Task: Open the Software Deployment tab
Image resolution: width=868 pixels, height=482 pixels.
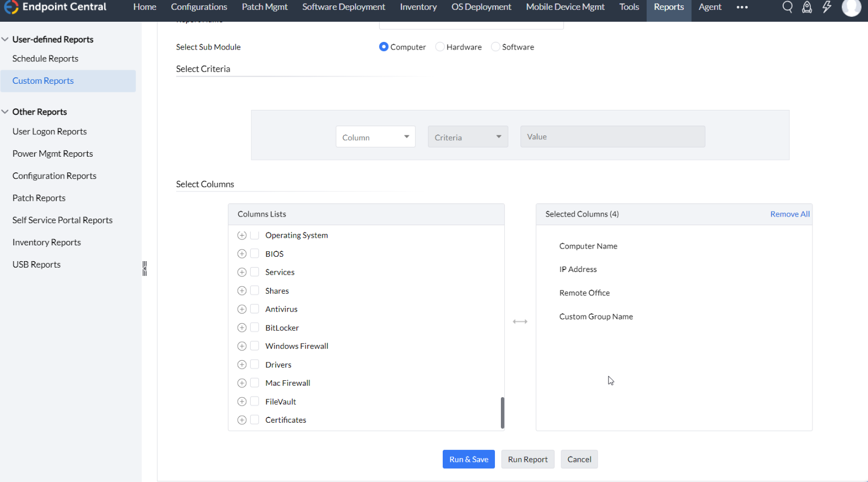Action: coord(344,7)
